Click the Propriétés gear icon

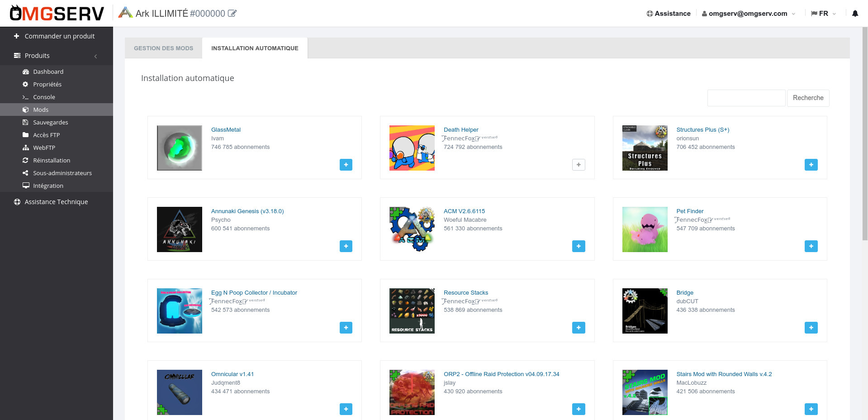[25, 84]
